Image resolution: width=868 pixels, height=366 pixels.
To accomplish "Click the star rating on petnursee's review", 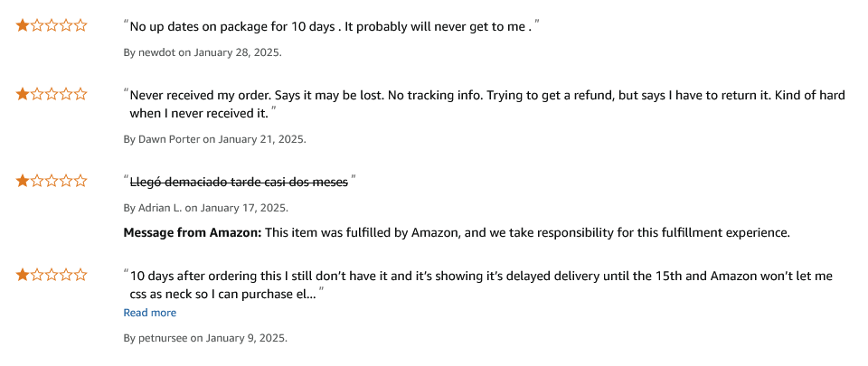I will point(52,274).
